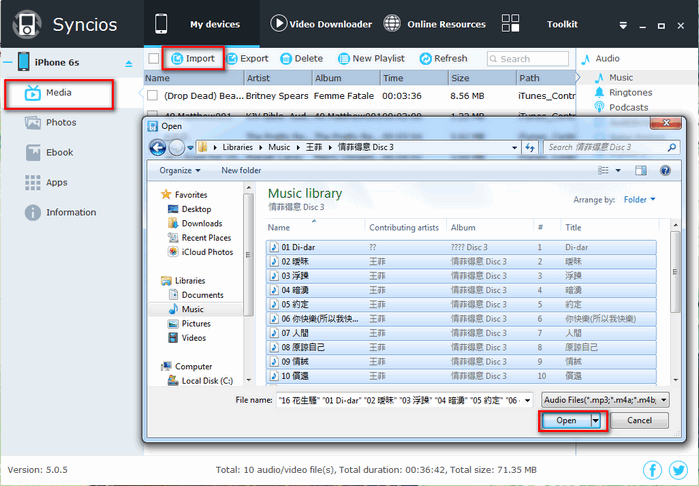The image size is (699, 486).
Task: Open the Arrange by Folder dropdown
Action: pos(639,199)
